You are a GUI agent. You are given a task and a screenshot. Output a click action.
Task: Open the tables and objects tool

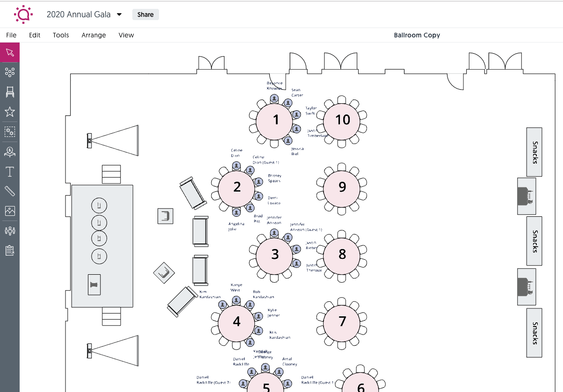click(x=10, y=72)
